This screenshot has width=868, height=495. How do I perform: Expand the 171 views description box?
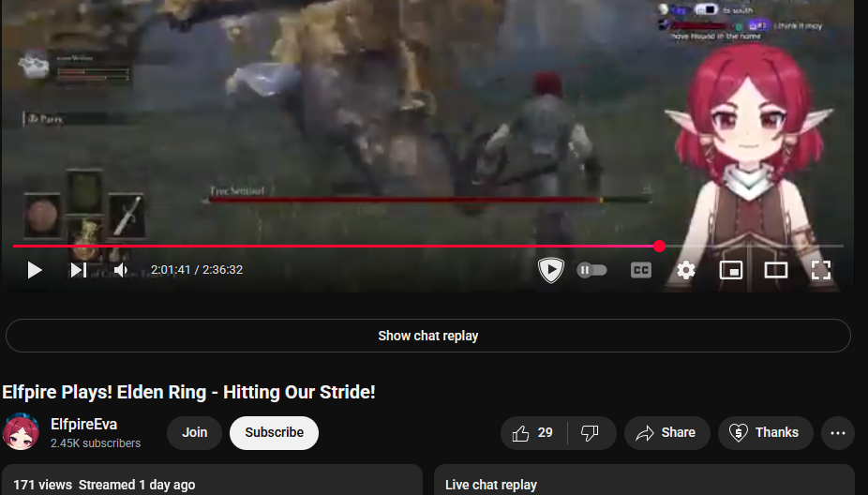(x=212, y=479)
